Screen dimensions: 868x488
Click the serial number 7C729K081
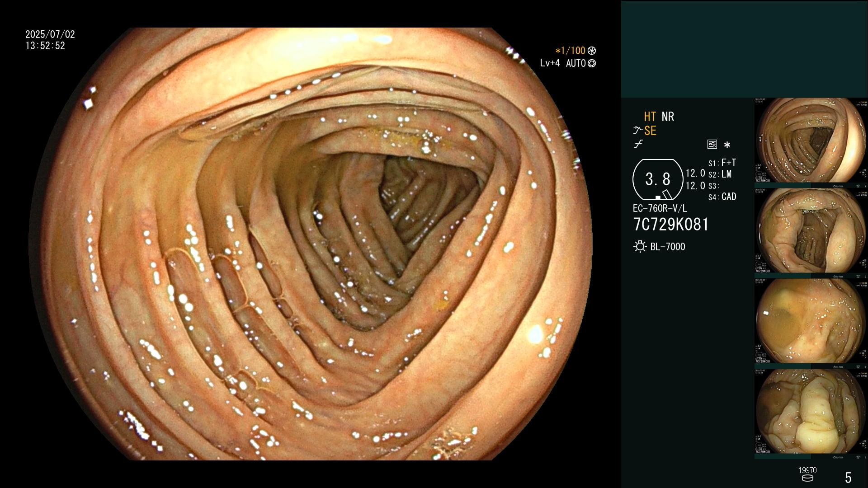(x=671, y=225)
